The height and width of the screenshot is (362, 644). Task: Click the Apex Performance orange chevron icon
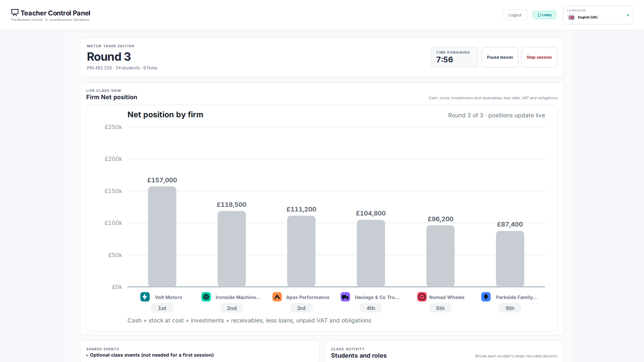(277, 297)
